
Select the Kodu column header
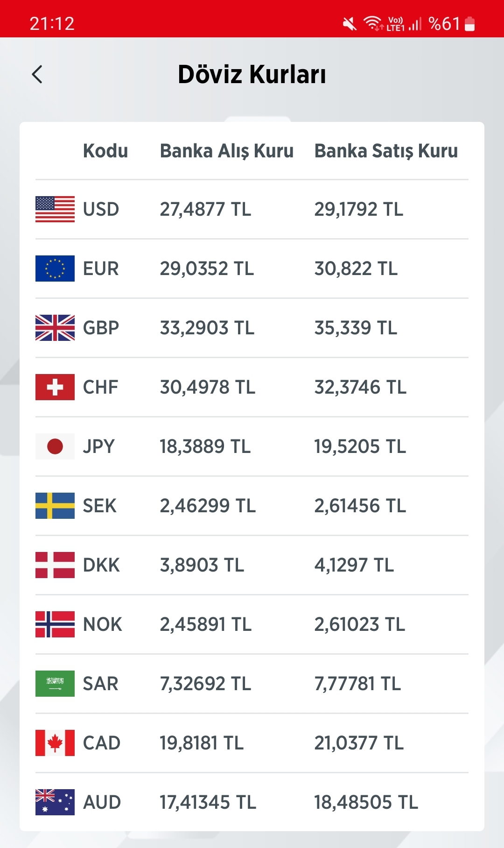coord(105,151)
